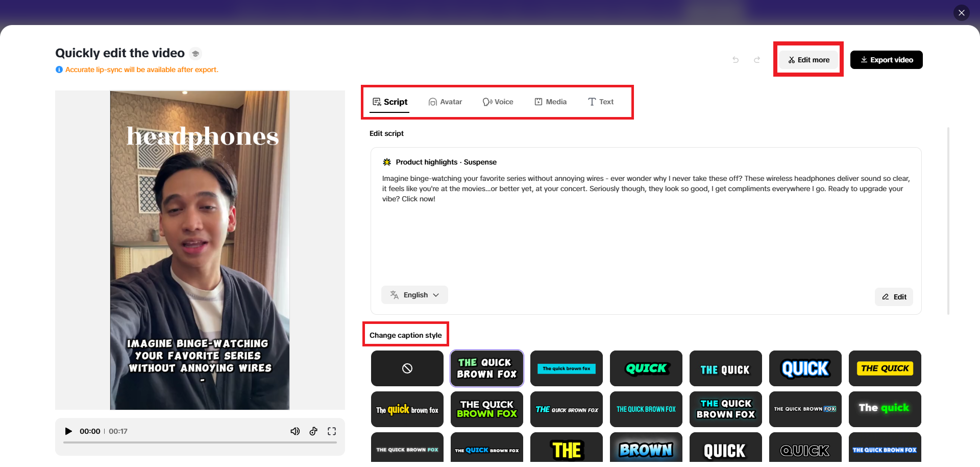Viewport: 980px width, 467px height.
Task: Choose the blue "BROWN" caption style
Action: [646, 449]
